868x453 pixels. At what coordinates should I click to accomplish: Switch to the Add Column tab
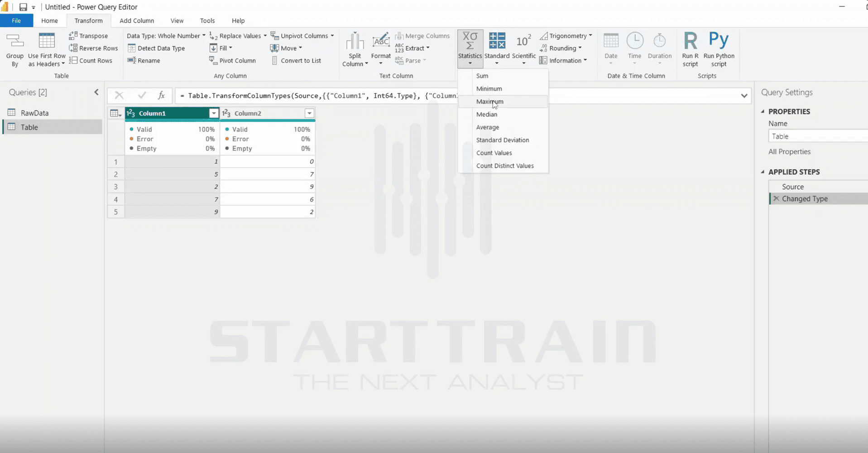[x=137, y=21]
